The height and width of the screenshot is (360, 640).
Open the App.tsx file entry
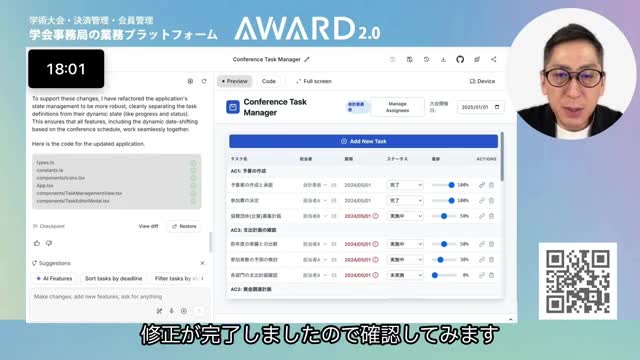coord(45,185)
